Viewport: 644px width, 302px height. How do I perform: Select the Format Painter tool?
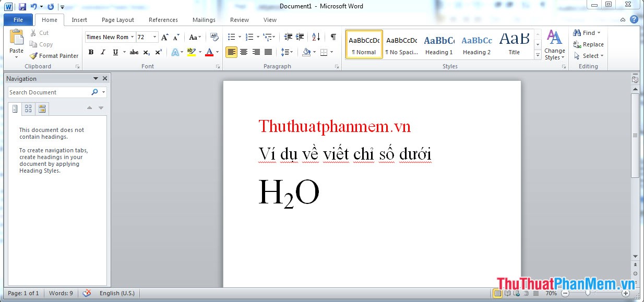(x=54, y=56)
